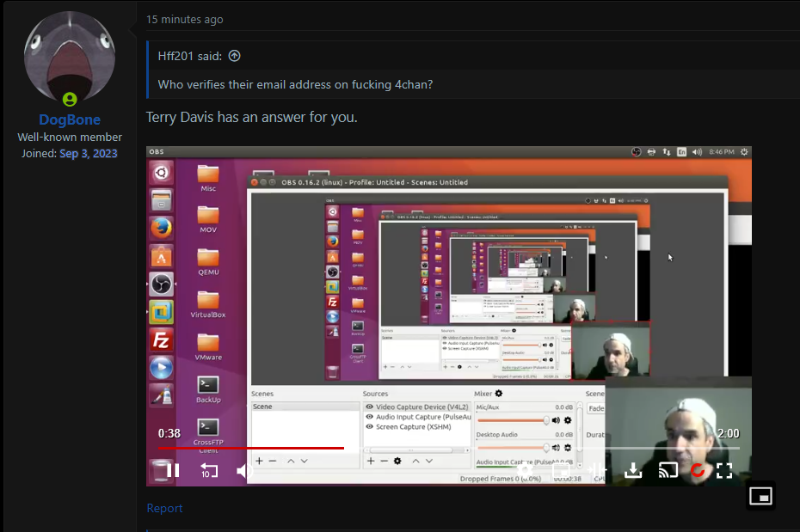Open picture-in-picture button below the video
This screenshot has height=532, width=800.
(760, 495)
